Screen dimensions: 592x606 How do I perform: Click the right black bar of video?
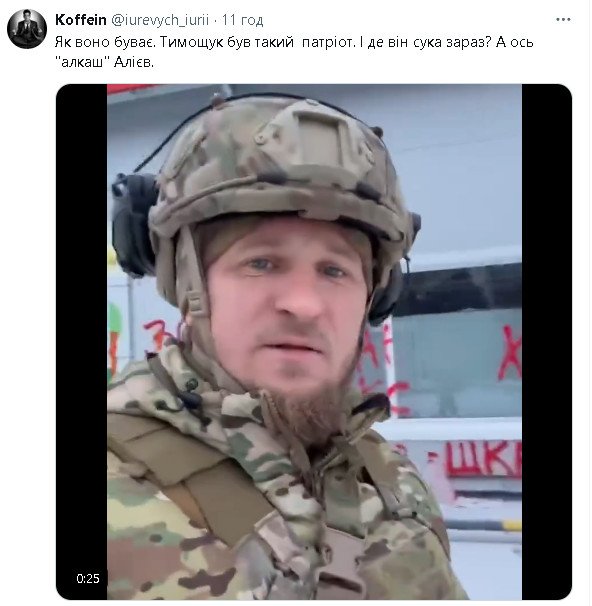[547, 342]
